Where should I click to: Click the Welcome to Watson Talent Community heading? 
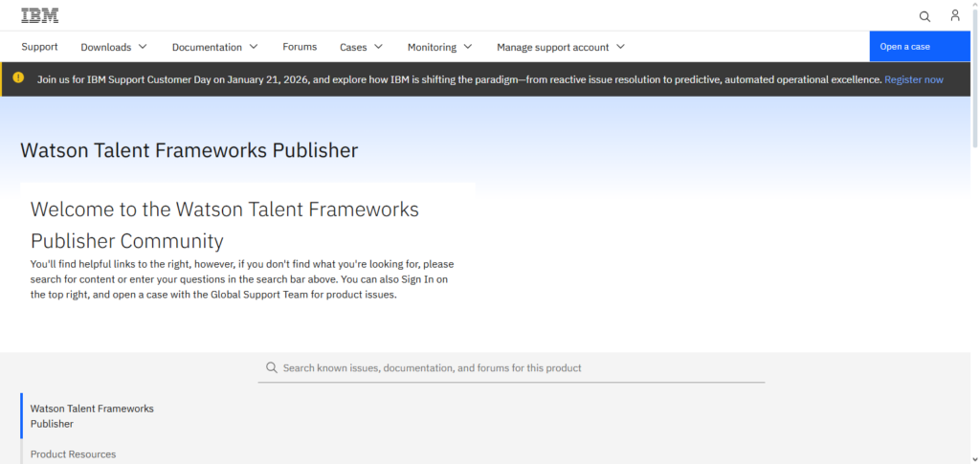[224, 225]
